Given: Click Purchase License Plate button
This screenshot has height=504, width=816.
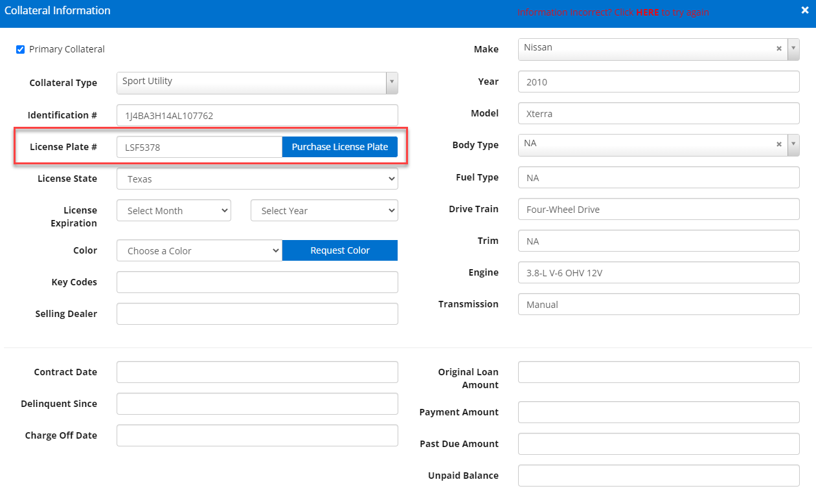Looking at the screenshot, I should (x=340, y=147).
